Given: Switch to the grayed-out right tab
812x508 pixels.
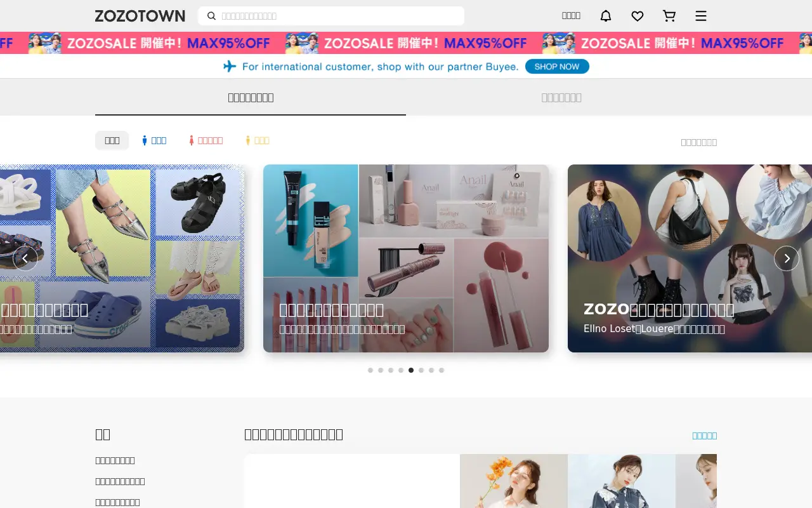Looking at the screenshot, I should point(561,97).
